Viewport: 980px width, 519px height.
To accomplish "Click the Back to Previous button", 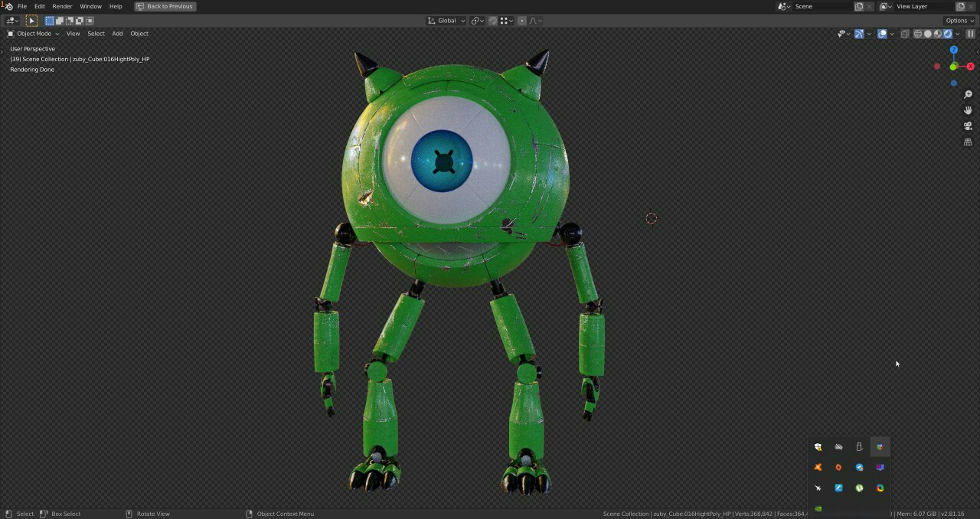I will click(x=165, y=6).
